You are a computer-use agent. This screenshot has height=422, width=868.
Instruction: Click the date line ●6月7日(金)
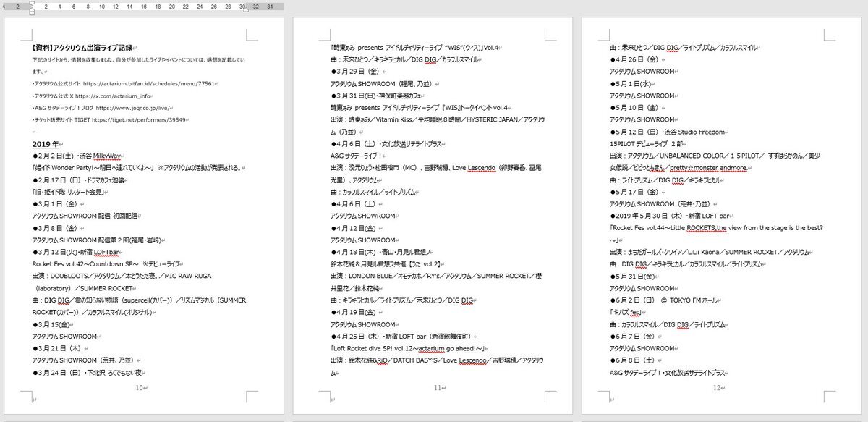click(x=632, y=336)
